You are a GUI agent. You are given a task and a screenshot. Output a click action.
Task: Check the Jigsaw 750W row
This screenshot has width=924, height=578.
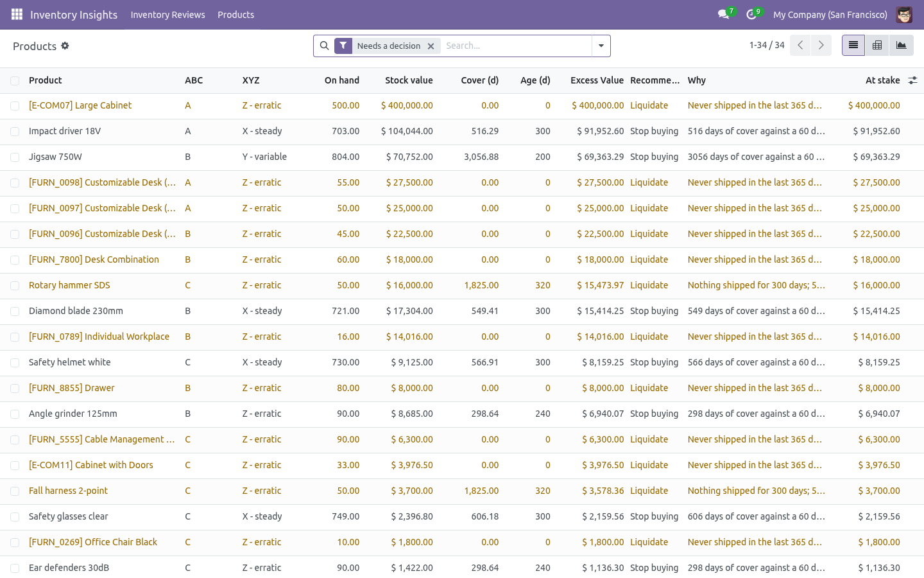pos(15,157)
